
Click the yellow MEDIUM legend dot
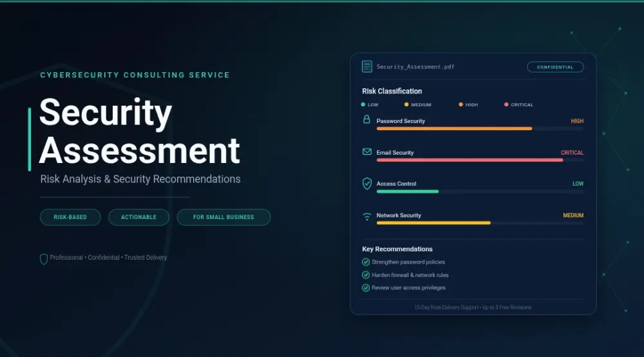coord(406,104)
